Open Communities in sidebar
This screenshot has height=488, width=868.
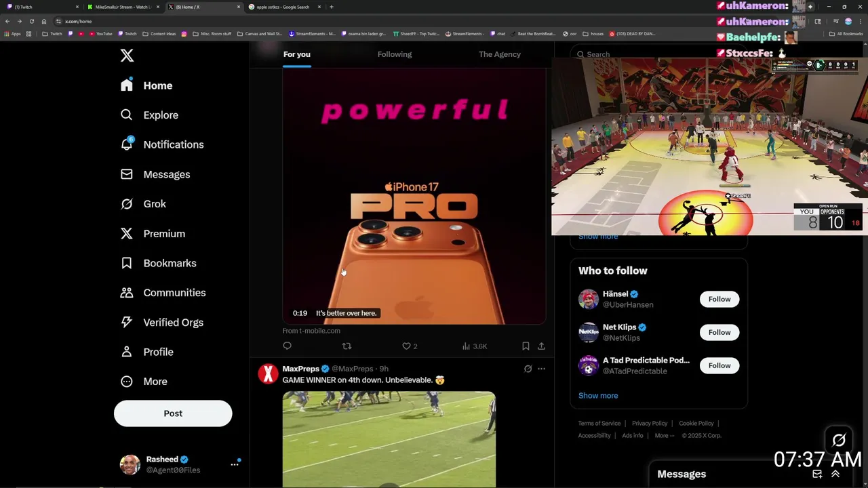click(163, 293)
